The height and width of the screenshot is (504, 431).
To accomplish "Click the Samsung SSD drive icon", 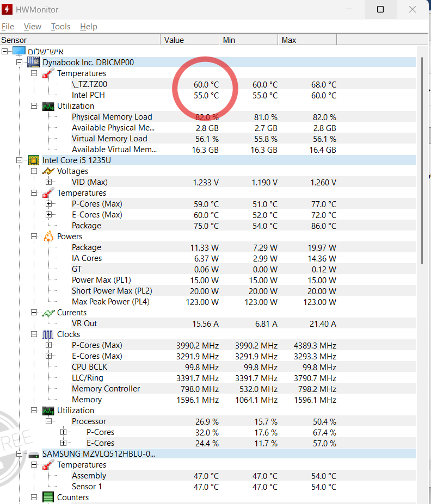I will tap(34, 454).
